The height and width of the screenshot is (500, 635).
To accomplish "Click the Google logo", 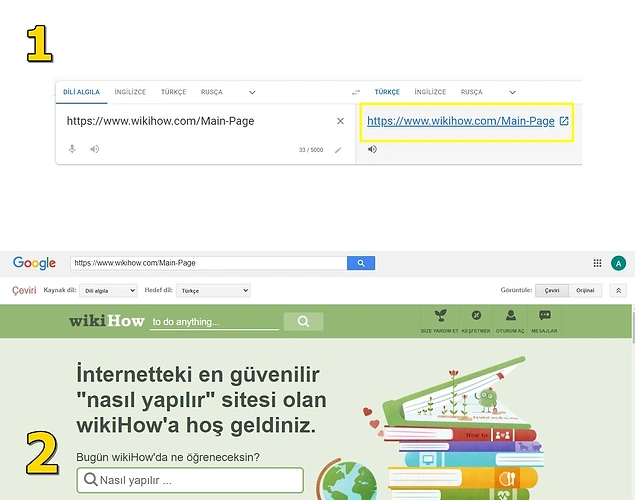I will click(34, 263).
